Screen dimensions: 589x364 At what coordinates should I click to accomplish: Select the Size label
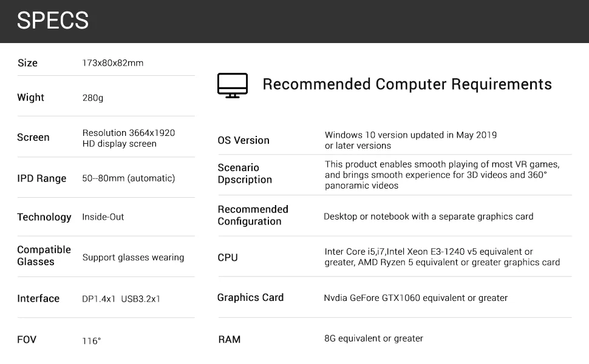[27, 63]
